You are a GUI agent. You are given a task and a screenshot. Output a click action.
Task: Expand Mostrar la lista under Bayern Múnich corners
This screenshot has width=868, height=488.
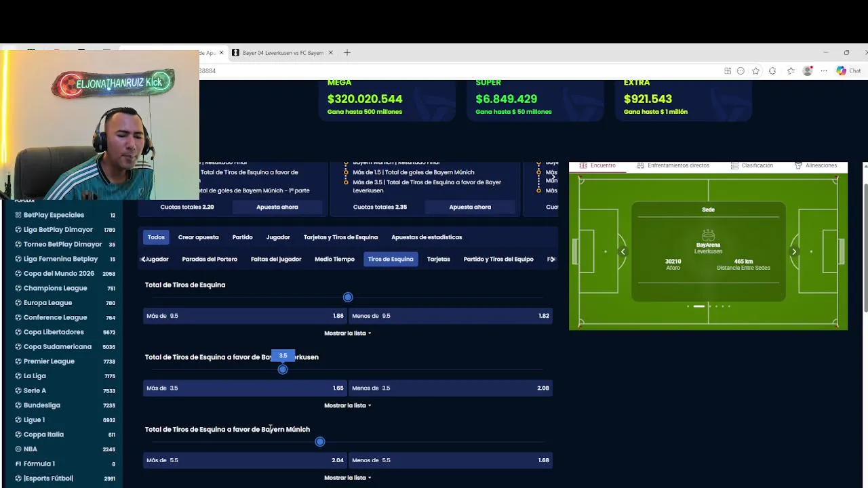click(x=347, y=478)
